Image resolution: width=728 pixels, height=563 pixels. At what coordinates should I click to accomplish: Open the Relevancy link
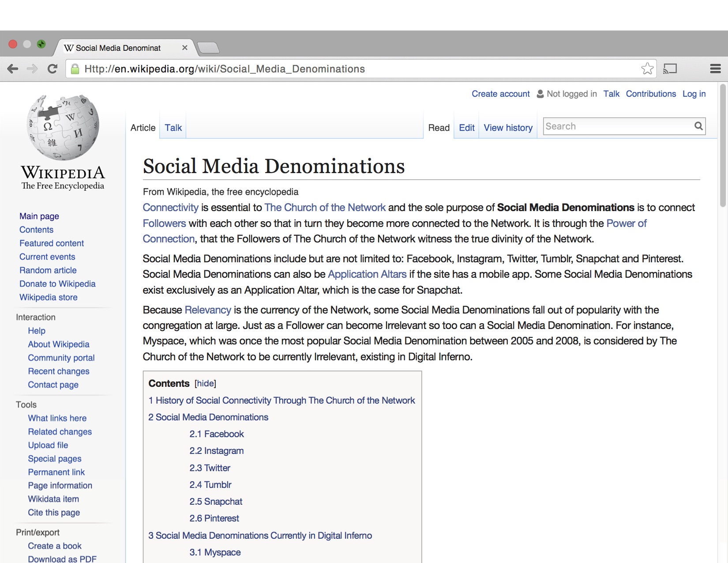tap(208, 310)
